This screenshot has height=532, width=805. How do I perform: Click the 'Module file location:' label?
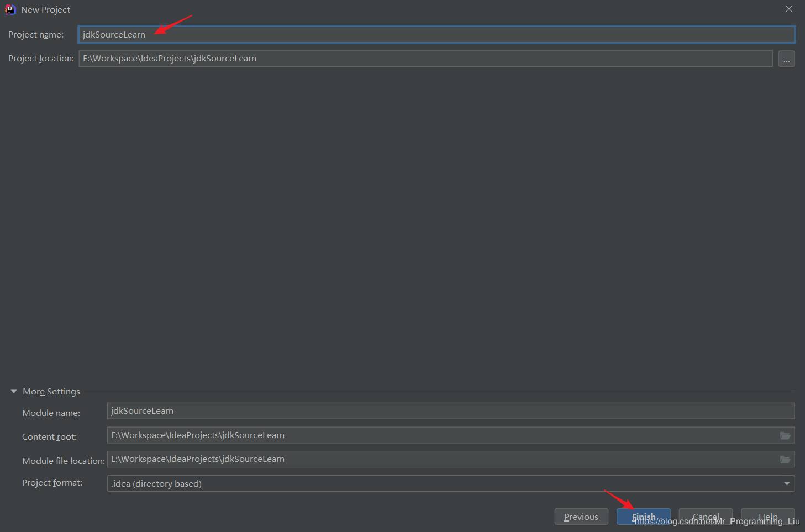64,461
